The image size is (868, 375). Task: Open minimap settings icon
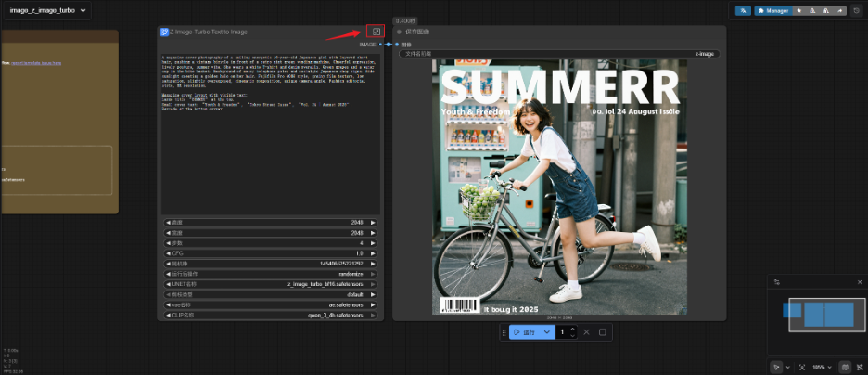point(777,281)
